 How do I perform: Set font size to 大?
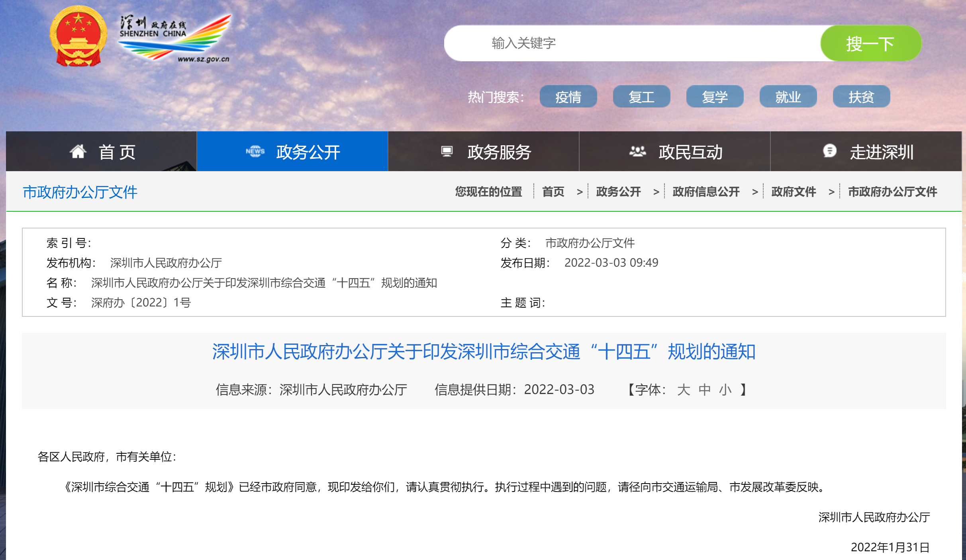[x=683, y=390]
